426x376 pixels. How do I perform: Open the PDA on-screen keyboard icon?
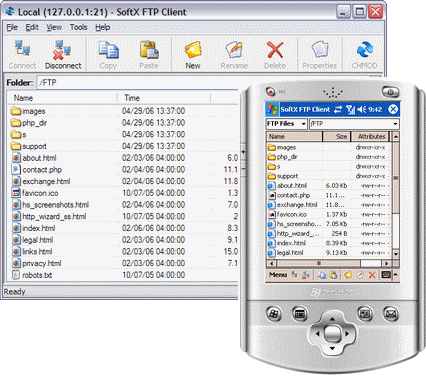pyautogui.click(x=386, y=275)
